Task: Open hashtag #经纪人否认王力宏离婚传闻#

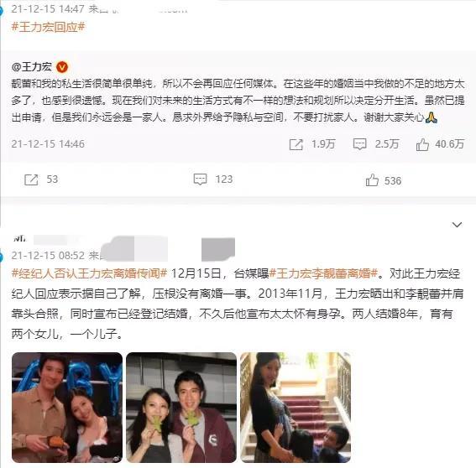Action: coord(89,273)
